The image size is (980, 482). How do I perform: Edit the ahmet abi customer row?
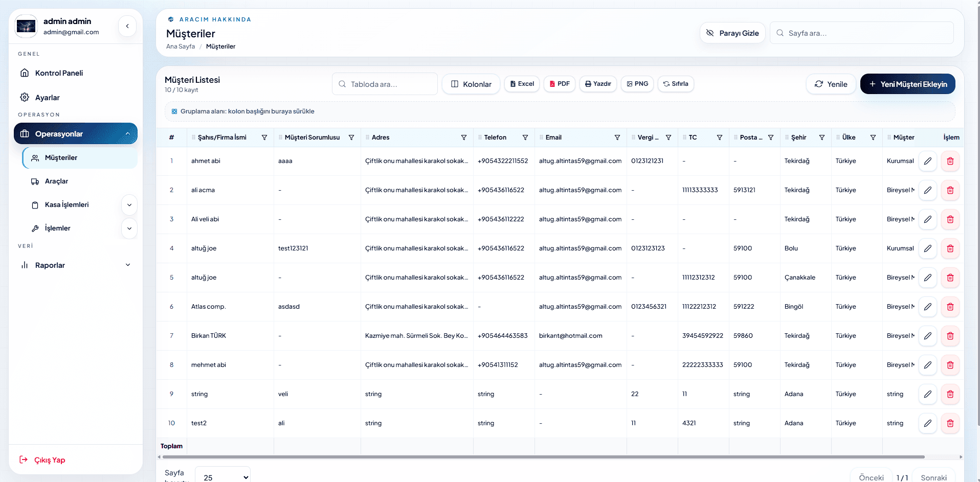point(927,161)
